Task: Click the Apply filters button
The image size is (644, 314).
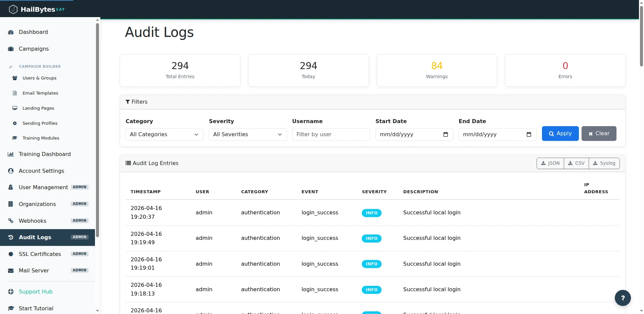Action: (560, 133)
